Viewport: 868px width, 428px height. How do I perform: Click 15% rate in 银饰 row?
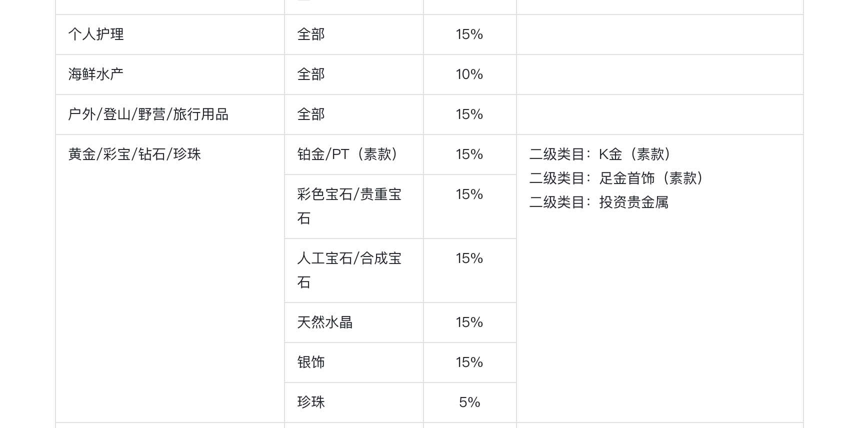pyautogui.click(x=469, y=362)
